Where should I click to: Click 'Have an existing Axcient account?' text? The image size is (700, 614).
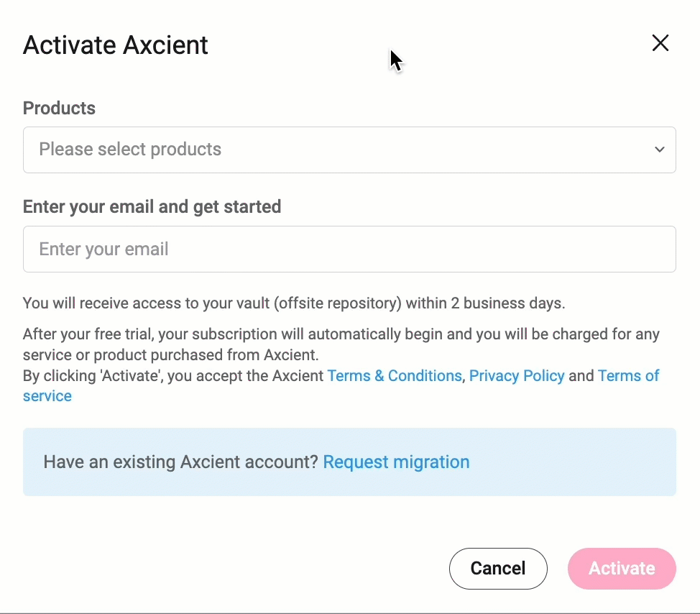point(181,462)
